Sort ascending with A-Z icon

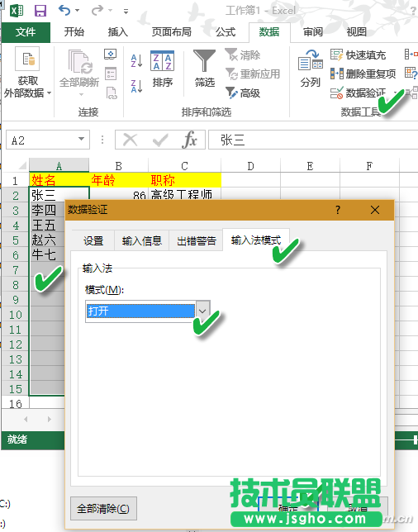coord(137,61)
